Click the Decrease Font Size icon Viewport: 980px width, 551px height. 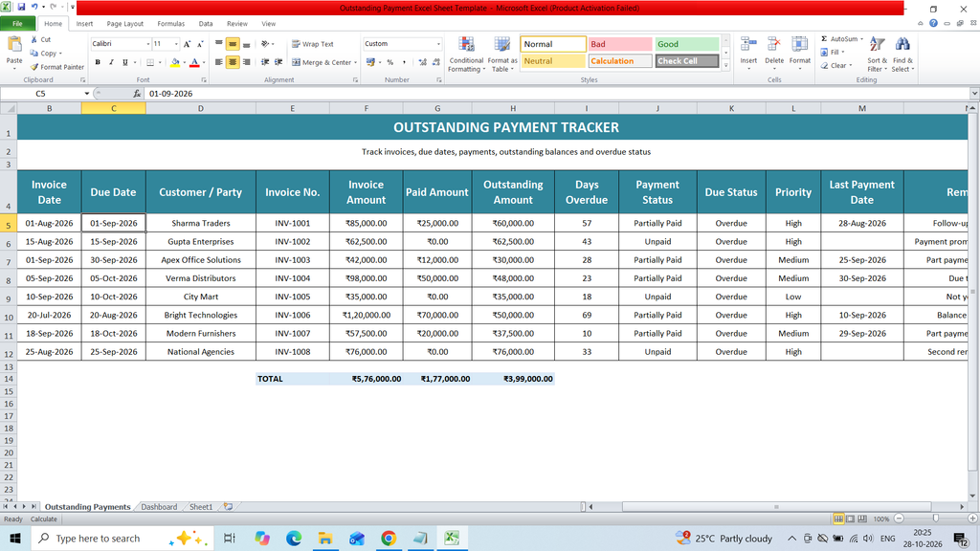pos(200,44)
